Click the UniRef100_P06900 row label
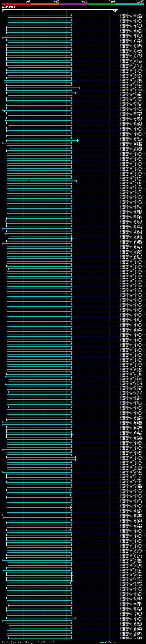The height and width of the screenshot is (644, 146). click(x=131, y=585)
